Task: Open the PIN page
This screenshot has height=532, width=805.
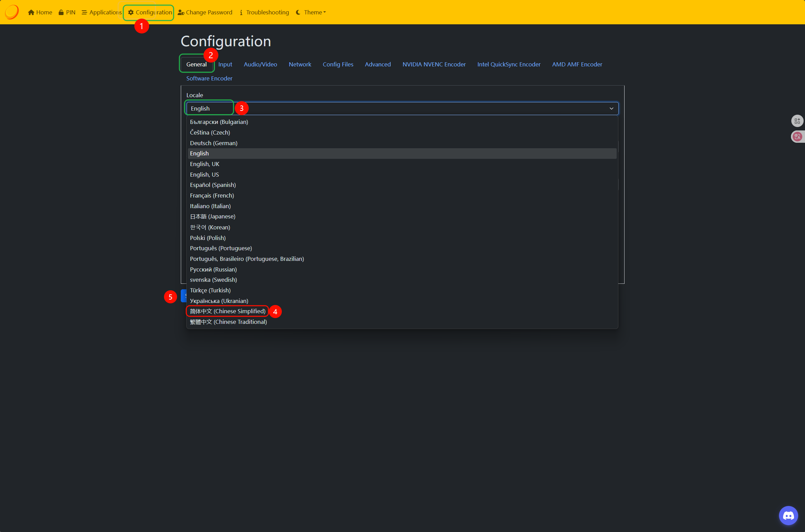Action: (x=67, y=12)
